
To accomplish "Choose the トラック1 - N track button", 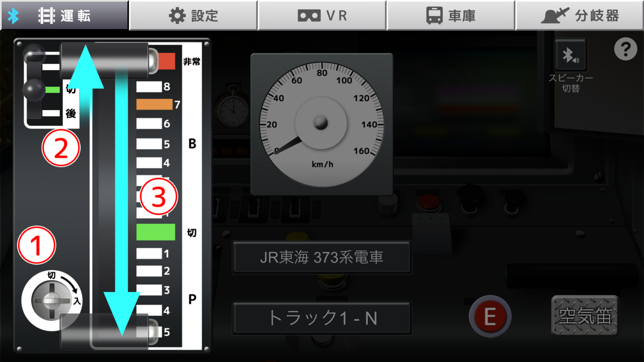I will click(322, 318).
